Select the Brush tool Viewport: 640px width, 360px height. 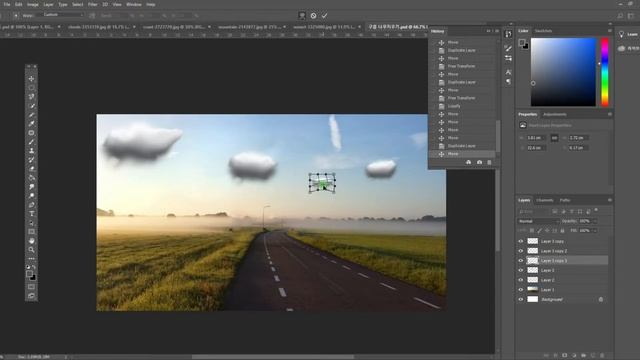pos(31,142)
